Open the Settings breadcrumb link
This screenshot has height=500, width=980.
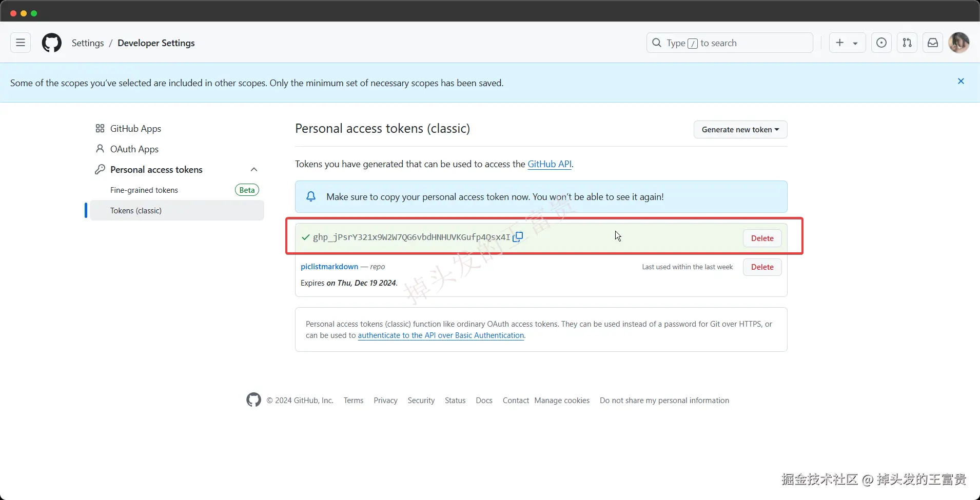pyautogui.click(x=88, y=43)
